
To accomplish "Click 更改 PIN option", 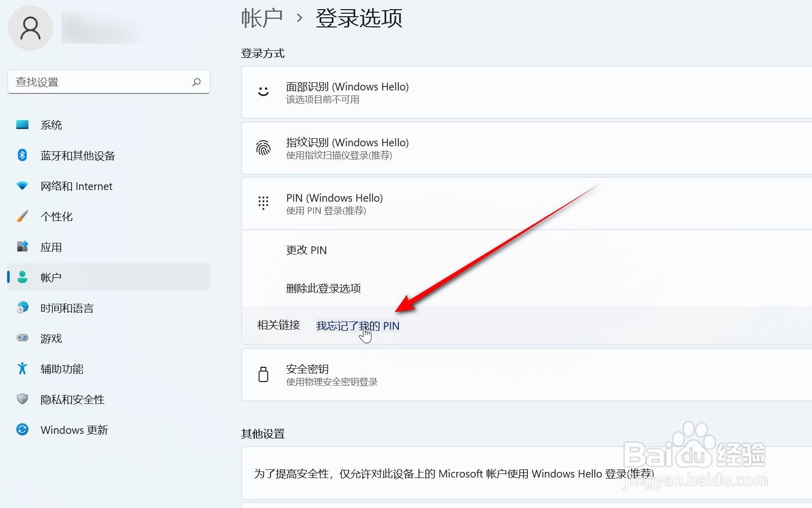I will coord(307,250).
